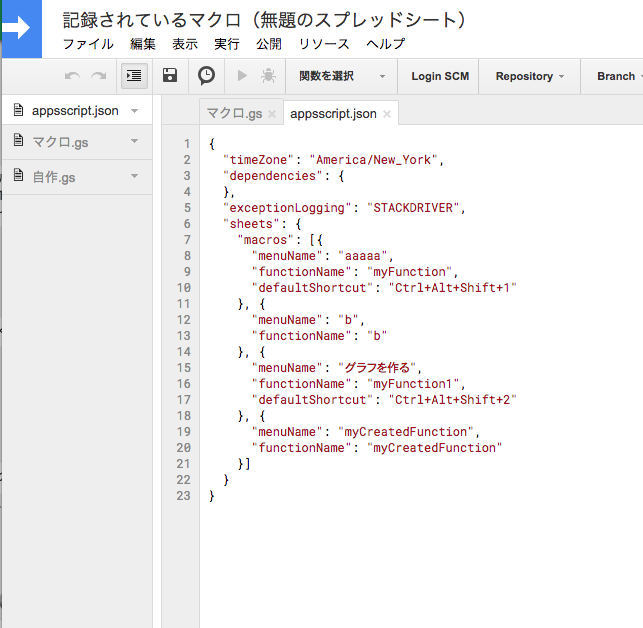Click the blue arrow Apps Script logo
The image size is (643, 628).
20,29
